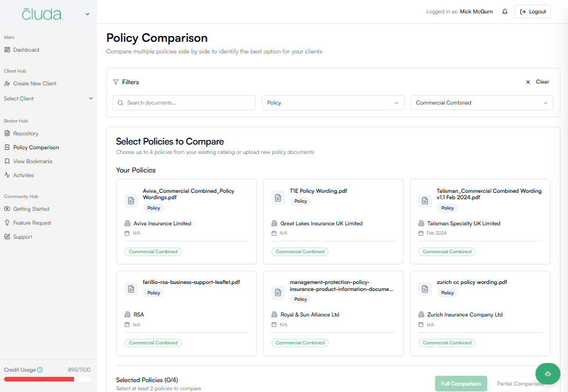Screen dimensions: 568x392
Task: Select the T1E Policy Wording.pdf card
Action: [x=333, y=221]
